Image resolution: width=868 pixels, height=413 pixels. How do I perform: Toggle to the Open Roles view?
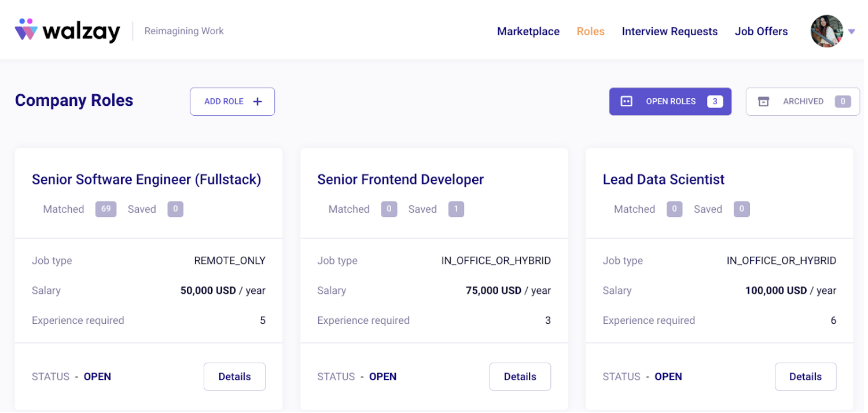click(x=670, y=101)
